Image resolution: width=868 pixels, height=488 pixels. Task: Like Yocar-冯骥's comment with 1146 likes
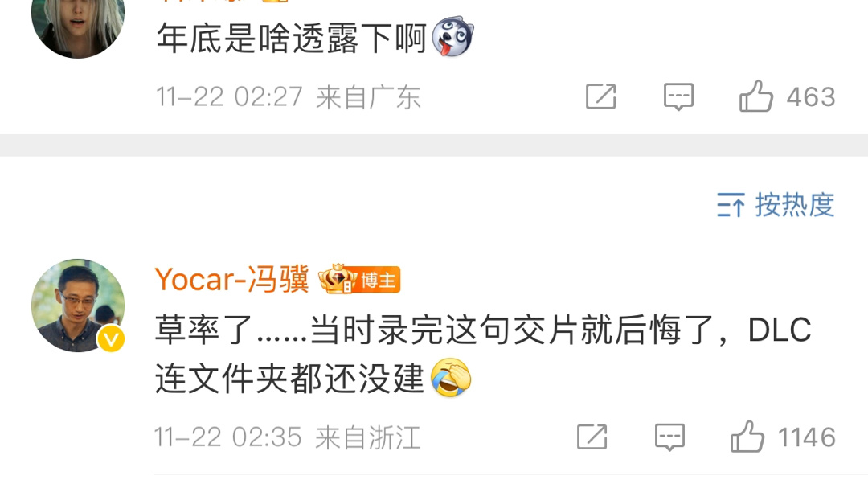(x=747, y=437)
